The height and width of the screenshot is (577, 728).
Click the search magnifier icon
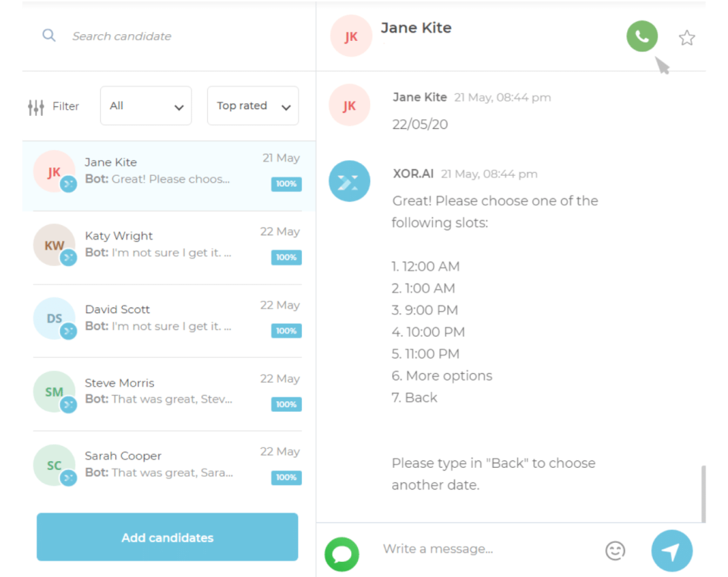(x=49, y=36)
